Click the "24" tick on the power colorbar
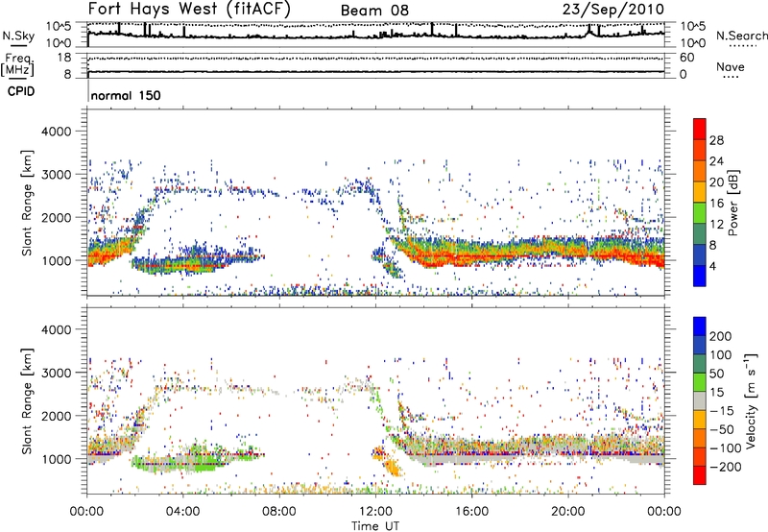 point(716,161)
